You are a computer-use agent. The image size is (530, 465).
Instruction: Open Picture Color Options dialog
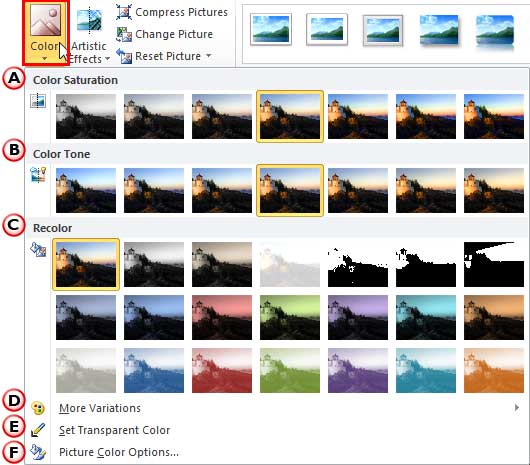[276, 452]
